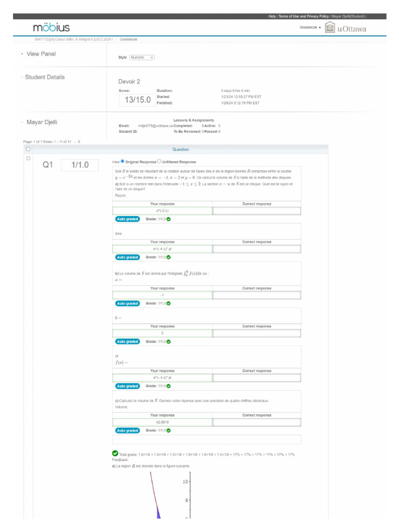Select the Original Response radio button
Screen dimensions: 399x532
tap(123, 162)
